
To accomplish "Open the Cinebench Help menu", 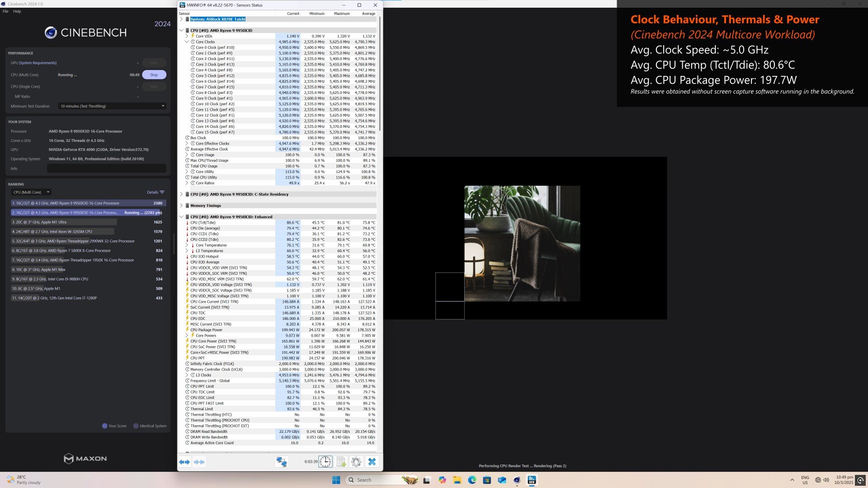I will click(17, 11).
